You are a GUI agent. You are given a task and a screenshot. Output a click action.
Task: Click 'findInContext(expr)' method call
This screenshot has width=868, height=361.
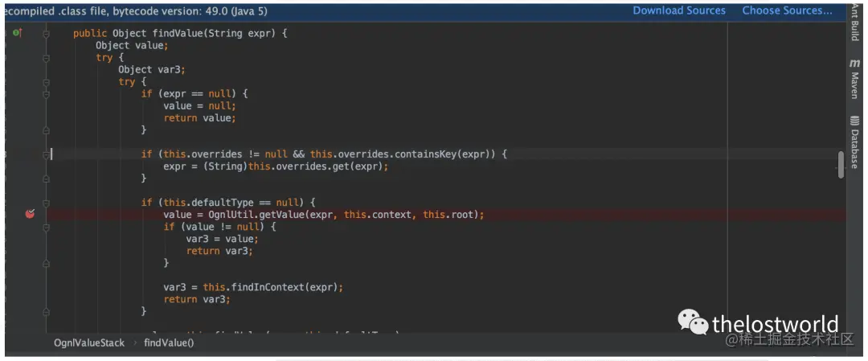[x=284, y=287]
